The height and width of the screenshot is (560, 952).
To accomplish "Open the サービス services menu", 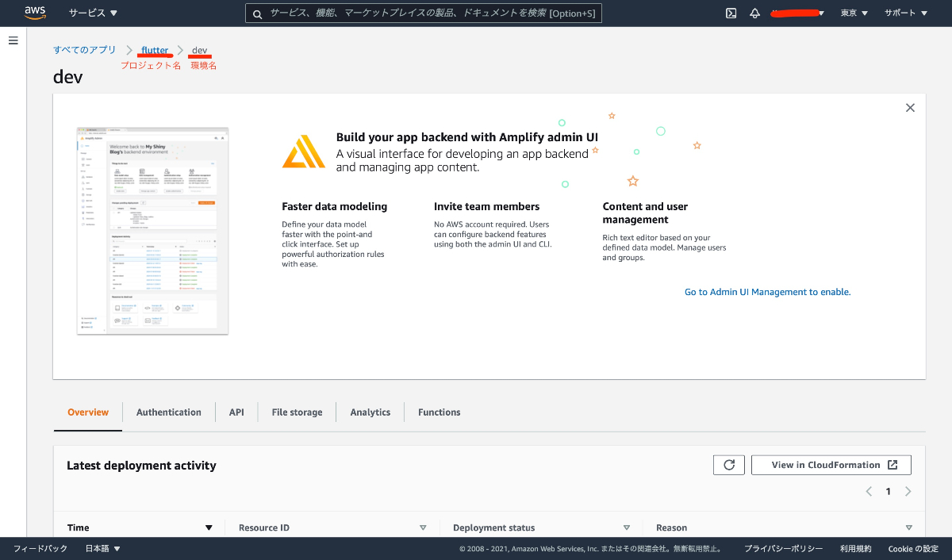I will coord(93,13).
